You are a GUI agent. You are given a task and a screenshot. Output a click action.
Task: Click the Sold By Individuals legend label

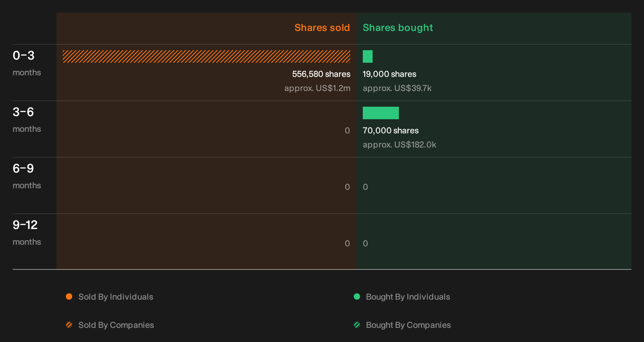click(116, 297)
